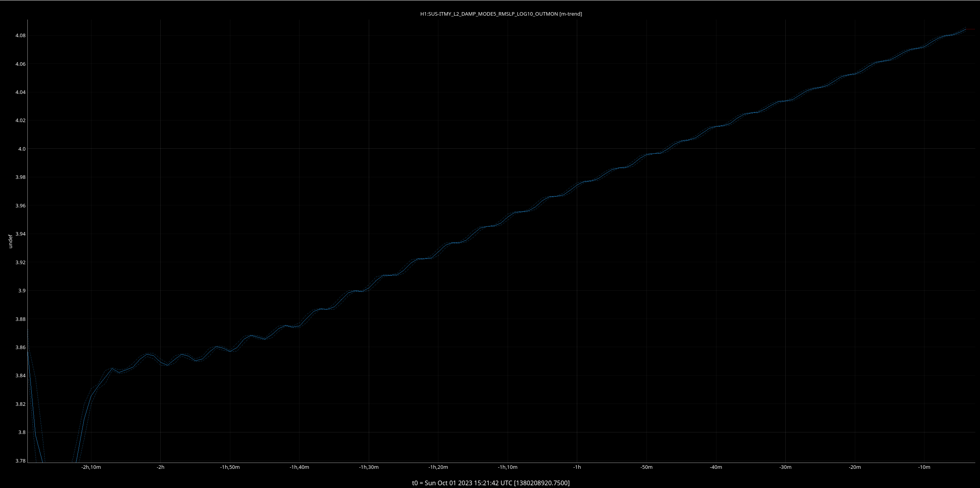Click y-axis tick label 4.0
The image size is (980, 488).
(22, 149)
